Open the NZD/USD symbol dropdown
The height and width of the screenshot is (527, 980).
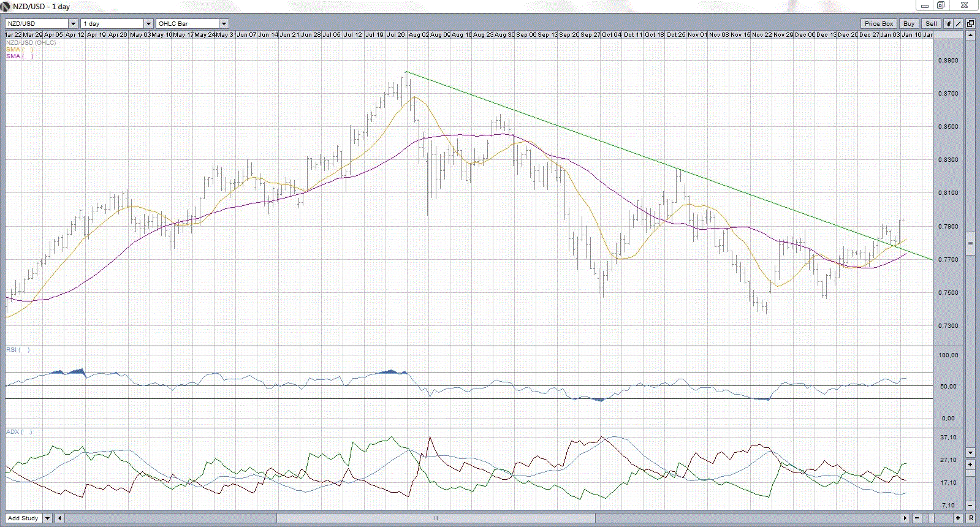point(73,24)
